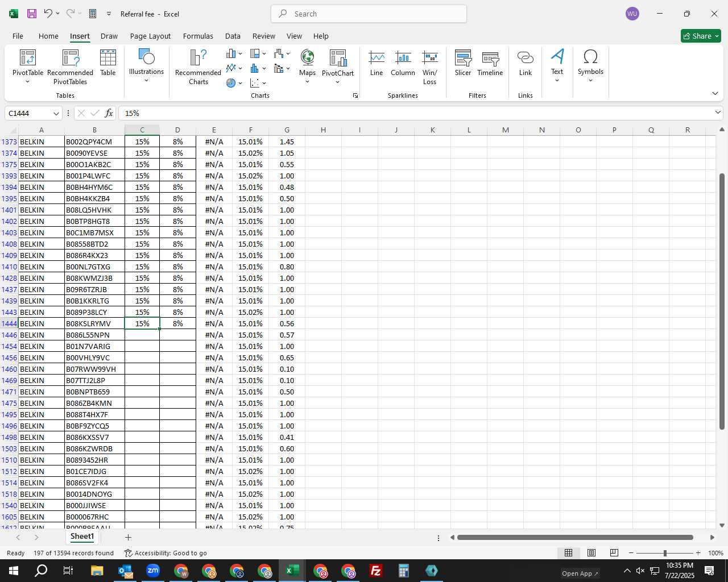Open the WU account profile
This screenshot has width=728, height=582.
tap(632, 14)
